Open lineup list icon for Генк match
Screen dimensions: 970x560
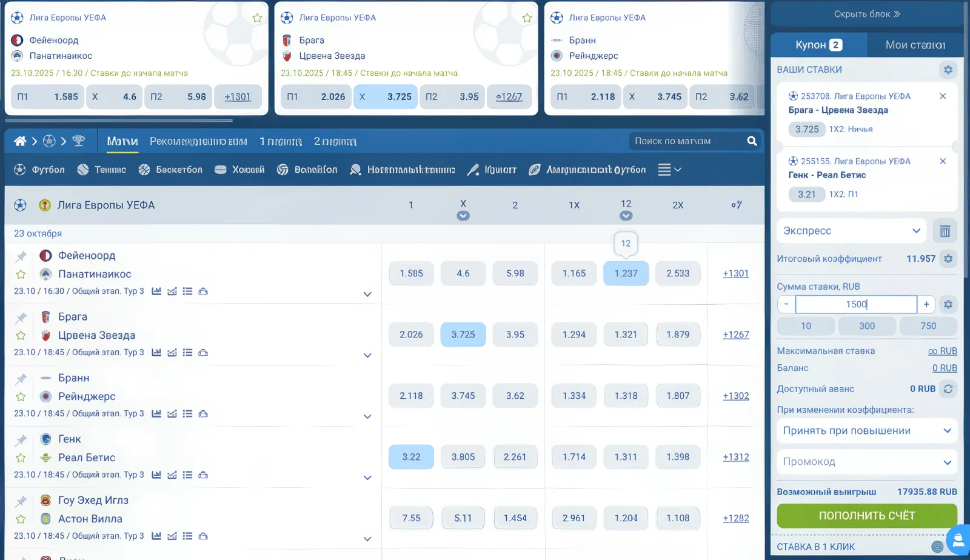click(188, 475)
